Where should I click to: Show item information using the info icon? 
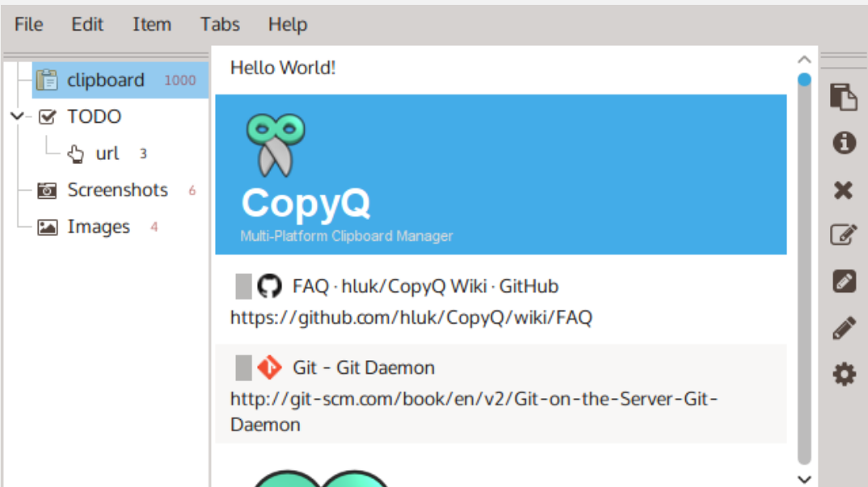tap(844, 143)
